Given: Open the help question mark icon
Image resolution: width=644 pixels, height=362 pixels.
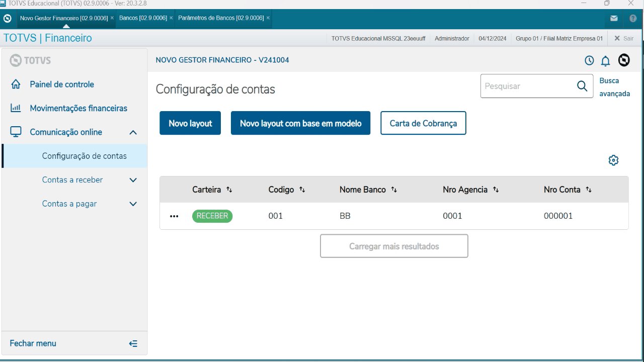Looking at the screenshot, I should pos(633,18).
